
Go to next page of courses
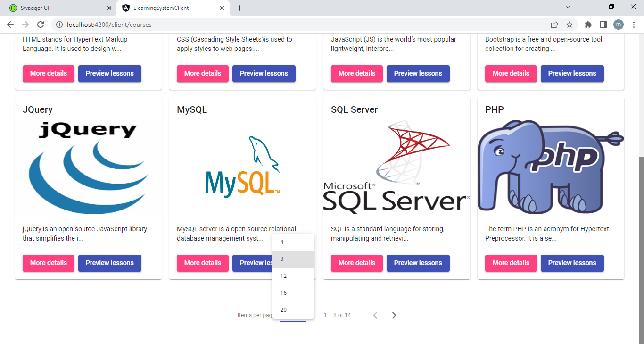point(394,315)
